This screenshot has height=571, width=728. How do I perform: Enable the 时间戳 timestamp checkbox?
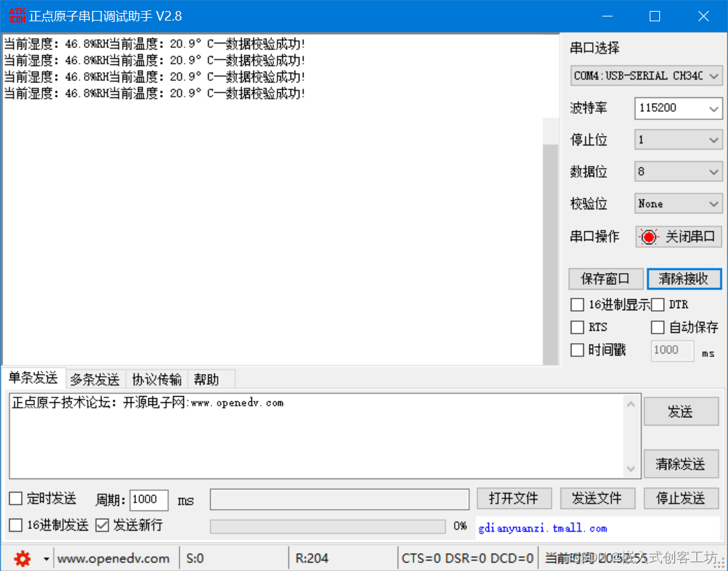pyautogui.click(x=577, y=350)
